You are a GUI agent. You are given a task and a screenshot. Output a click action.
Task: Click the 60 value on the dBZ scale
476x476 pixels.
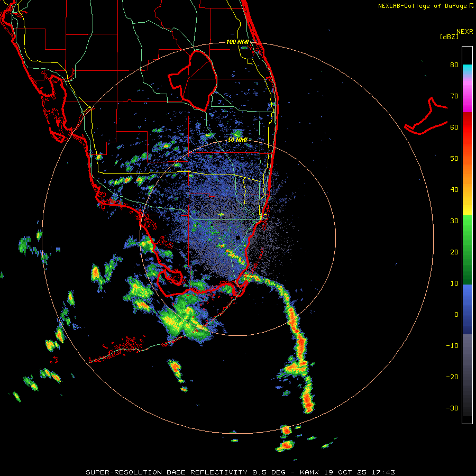454,127
